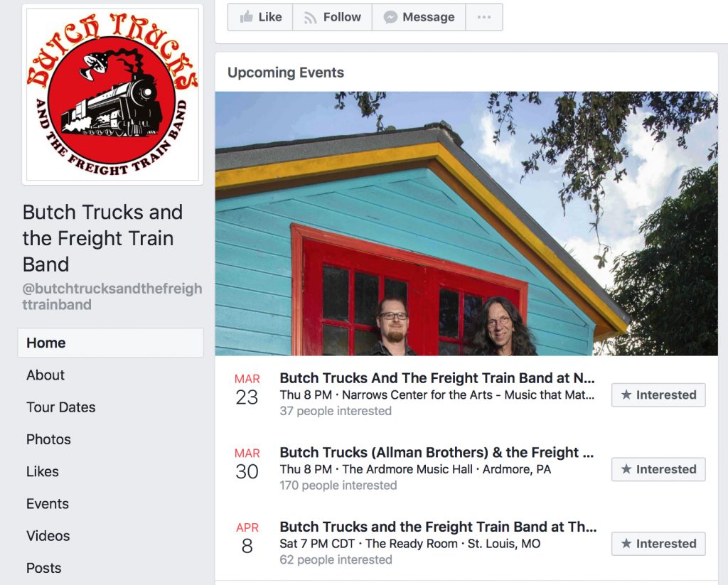Click star icon on March 30 Interested button
728x585 pixels.
[626, 469]
